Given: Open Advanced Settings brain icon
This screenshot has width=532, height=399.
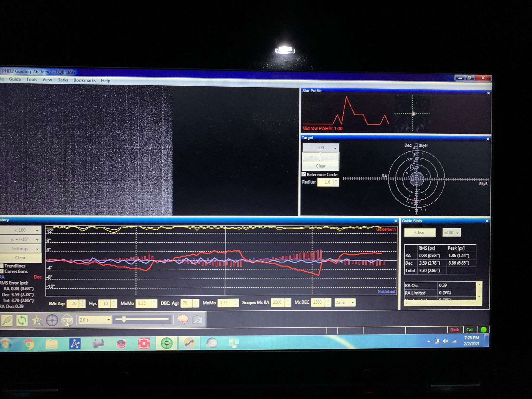Looking at the screenshot, I should pyautogui.click(x=182, y=319).
